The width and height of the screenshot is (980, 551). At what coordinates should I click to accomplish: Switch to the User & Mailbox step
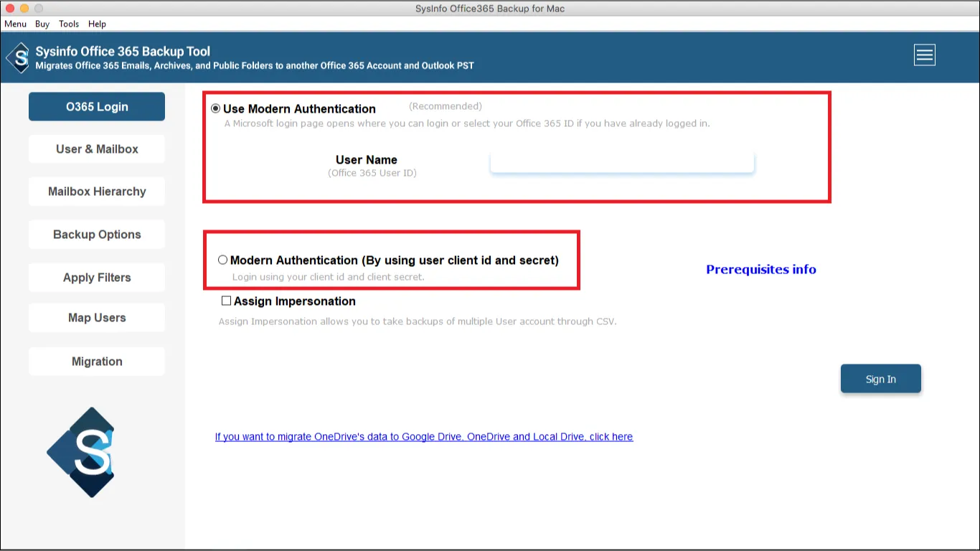[x=97, y=149]
